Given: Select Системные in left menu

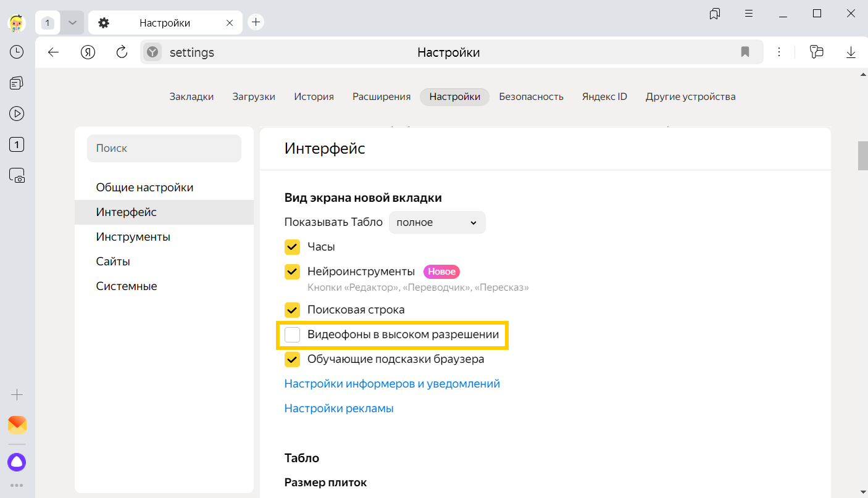Looking at the screenshot, I should (x=164, y=286).
